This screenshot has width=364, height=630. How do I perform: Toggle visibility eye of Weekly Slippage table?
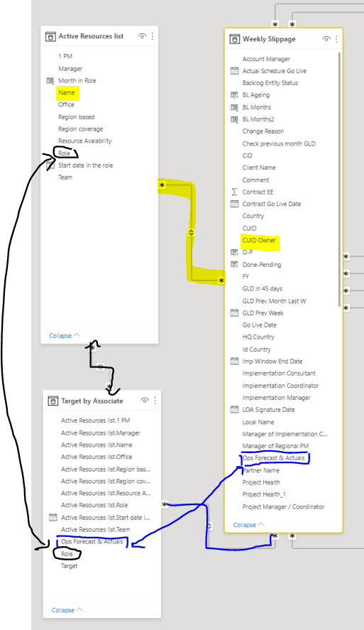326,39
